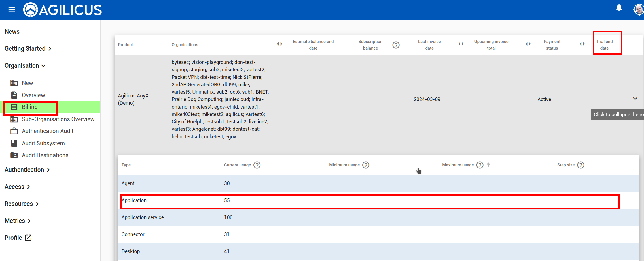Click the Agilicus logo
644x261 pixels.
63,10
